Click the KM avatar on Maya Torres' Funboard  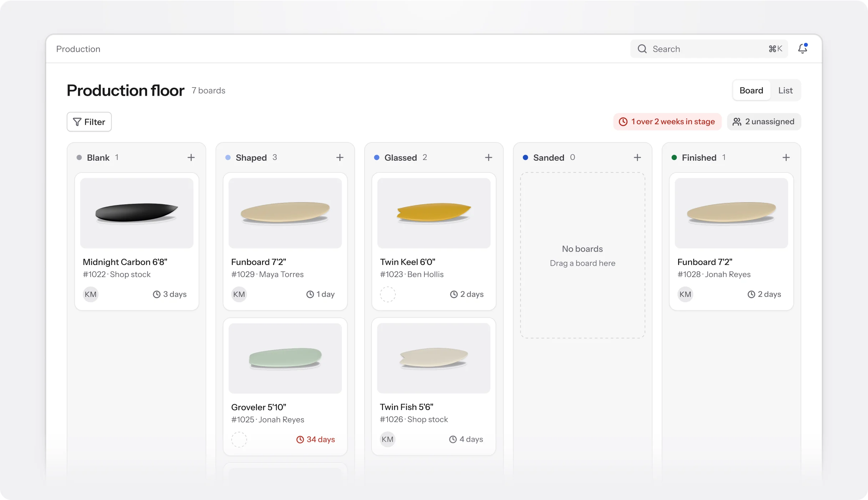click(239, 294)
